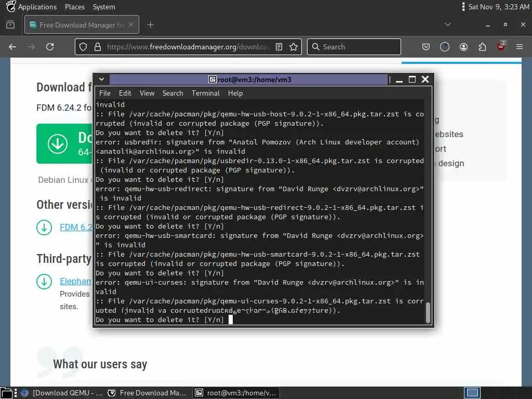
Task: Click the download icon beside FDM 6.2 link
Action: pos(44,228)
